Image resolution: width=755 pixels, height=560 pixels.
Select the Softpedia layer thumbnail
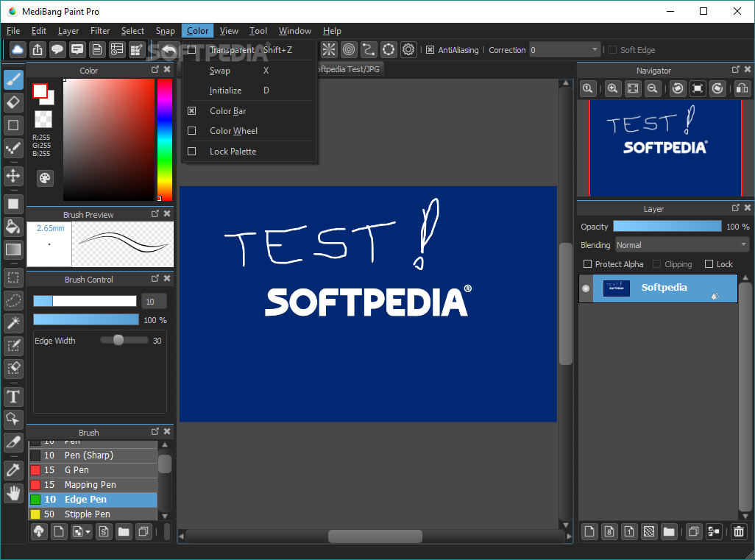point(617,288)
